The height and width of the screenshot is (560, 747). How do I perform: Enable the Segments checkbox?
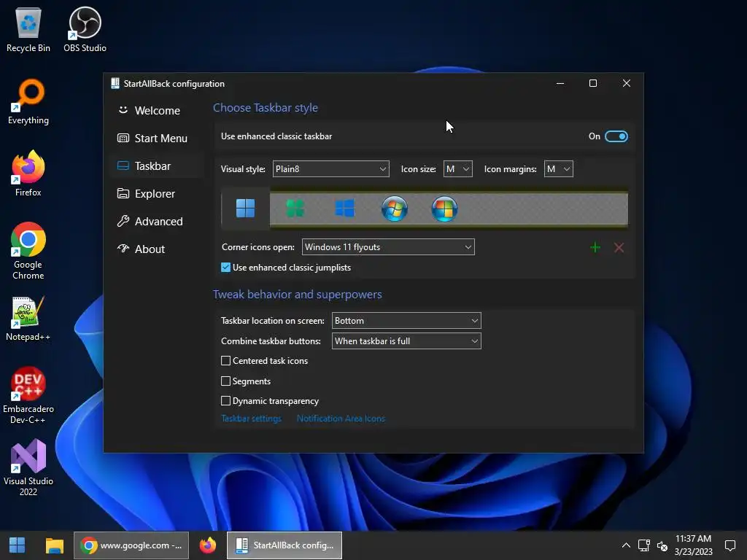point(226,381)
